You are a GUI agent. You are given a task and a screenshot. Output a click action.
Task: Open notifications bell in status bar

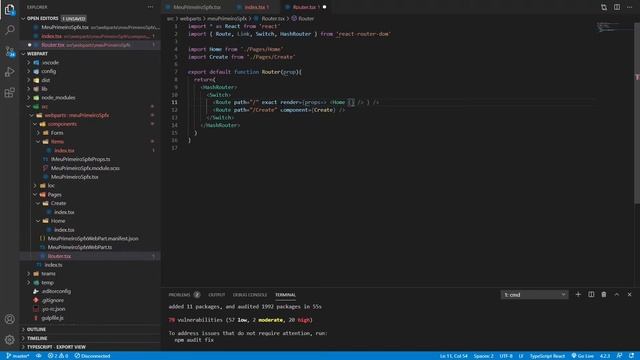pyautogui.click(x=631, y=356)
